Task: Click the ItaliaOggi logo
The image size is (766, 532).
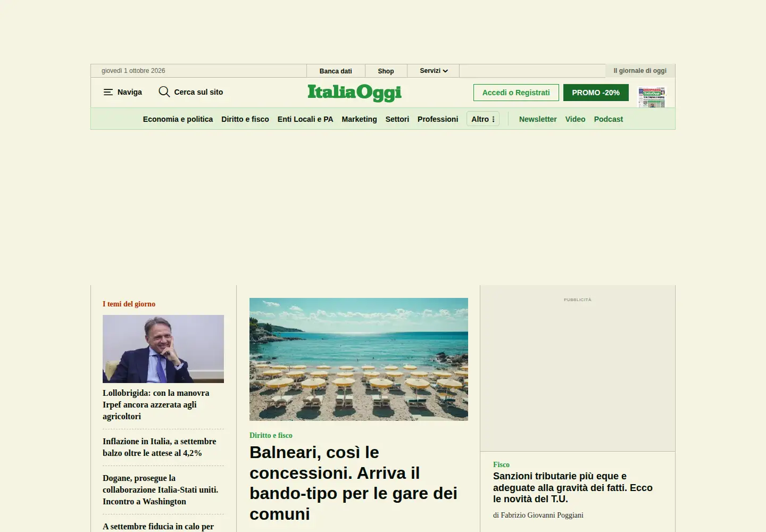Action: (354, 93)
